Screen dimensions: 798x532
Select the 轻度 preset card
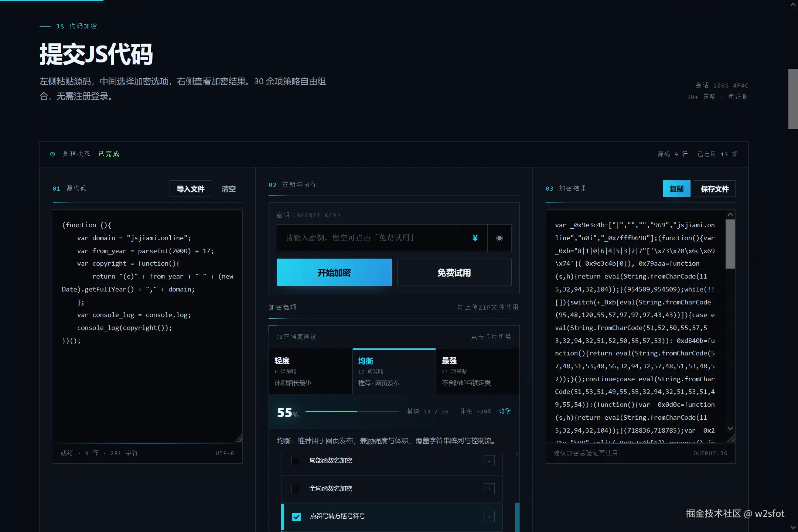pyautogui.click(x=310, y=371)
